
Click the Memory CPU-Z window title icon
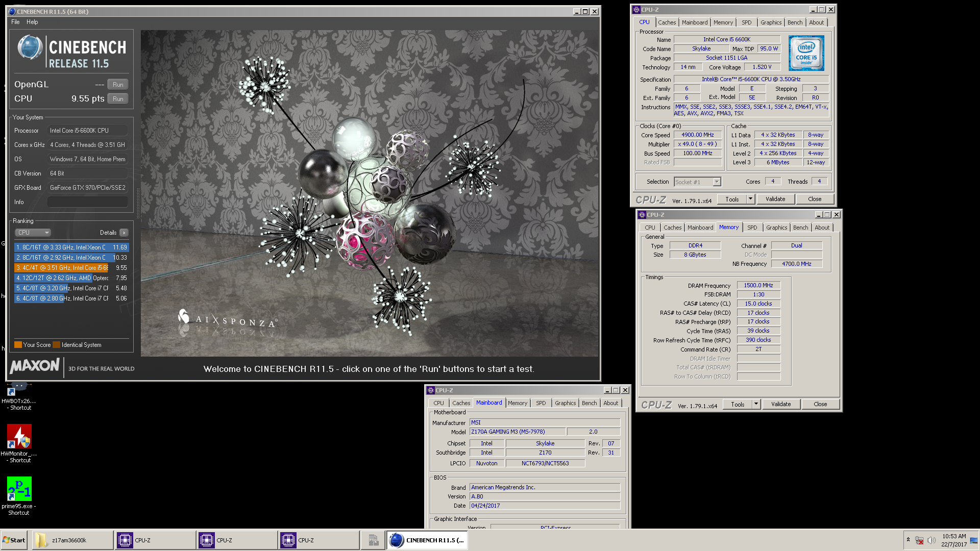[642, 215]
